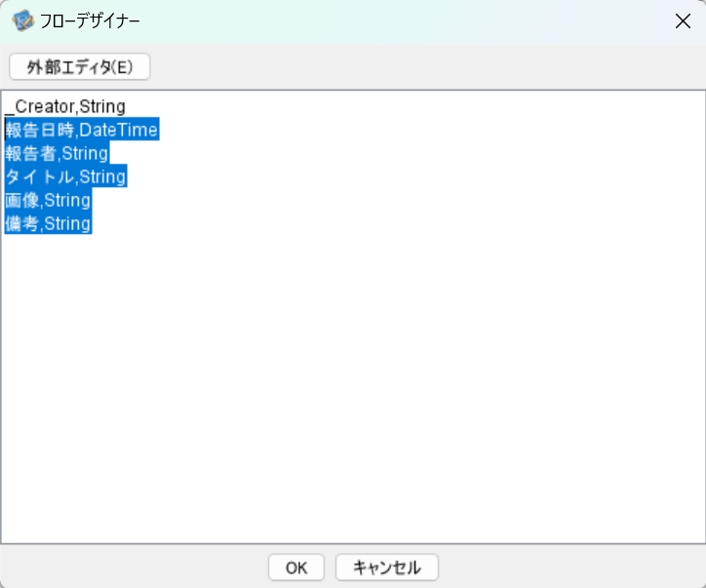This screenshot has height=588, width=706.
Task: Click String on the 報告者 line
Action: pos(85,153)
